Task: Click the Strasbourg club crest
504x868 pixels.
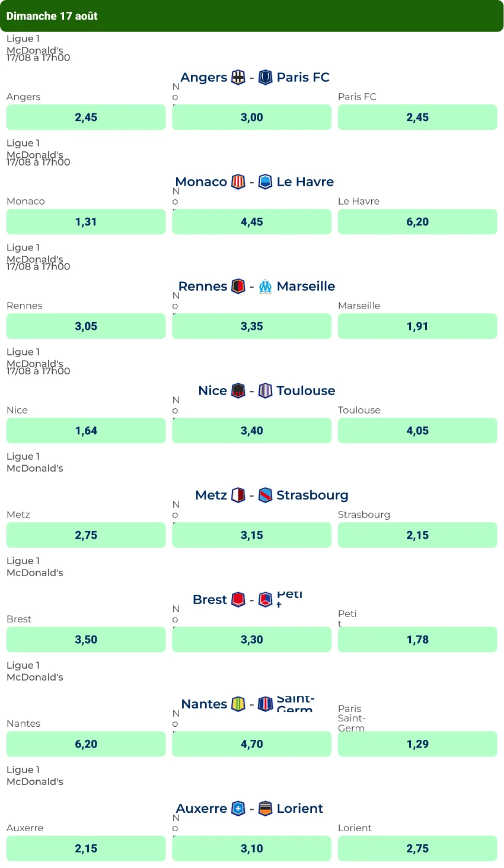Action: tap(266, 495)
